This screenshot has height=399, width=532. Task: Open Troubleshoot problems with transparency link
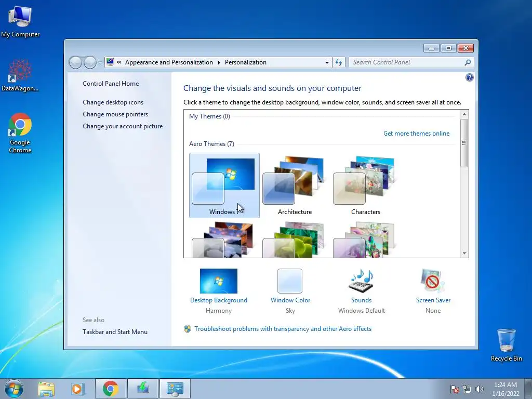pyautogui.click(x=283, y=329)
